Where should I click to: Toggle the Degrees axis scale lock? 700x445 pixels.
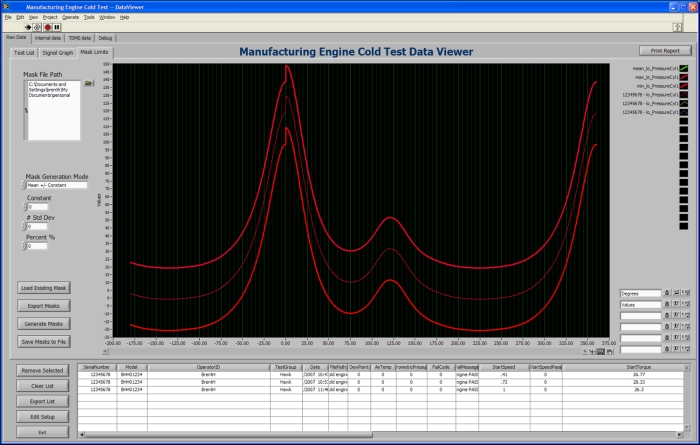click(667, 293)
